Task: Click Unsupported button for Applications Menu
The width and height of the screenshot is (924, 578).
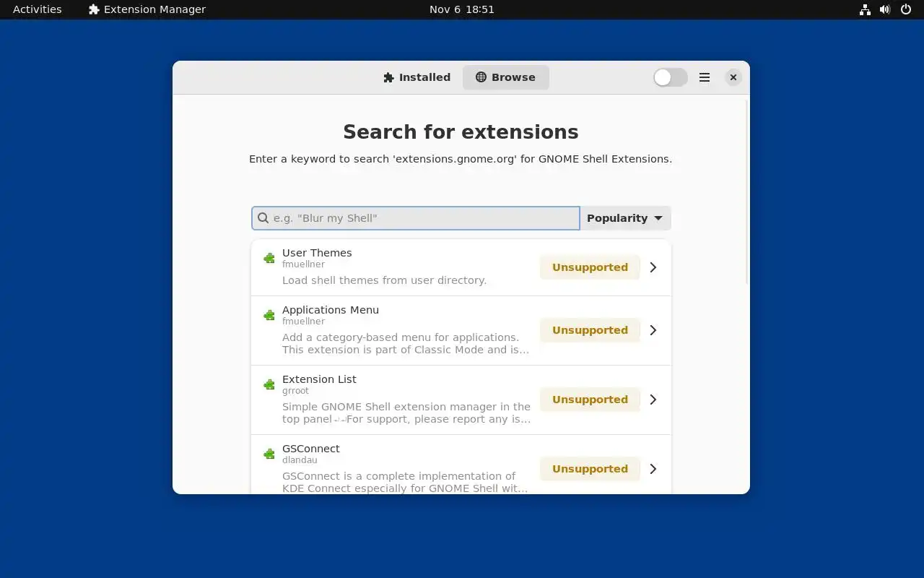Action: 590,330
